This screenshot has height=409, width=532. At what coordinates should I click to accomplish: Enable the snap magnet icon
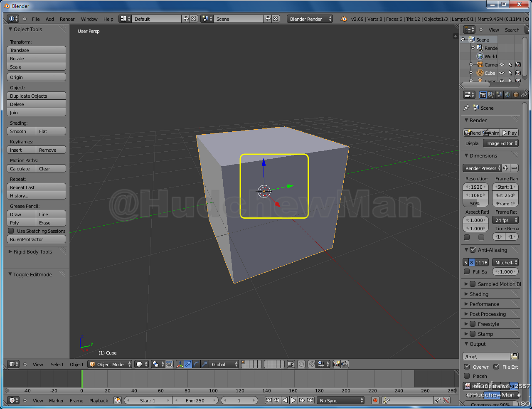[x=311, y=364]
